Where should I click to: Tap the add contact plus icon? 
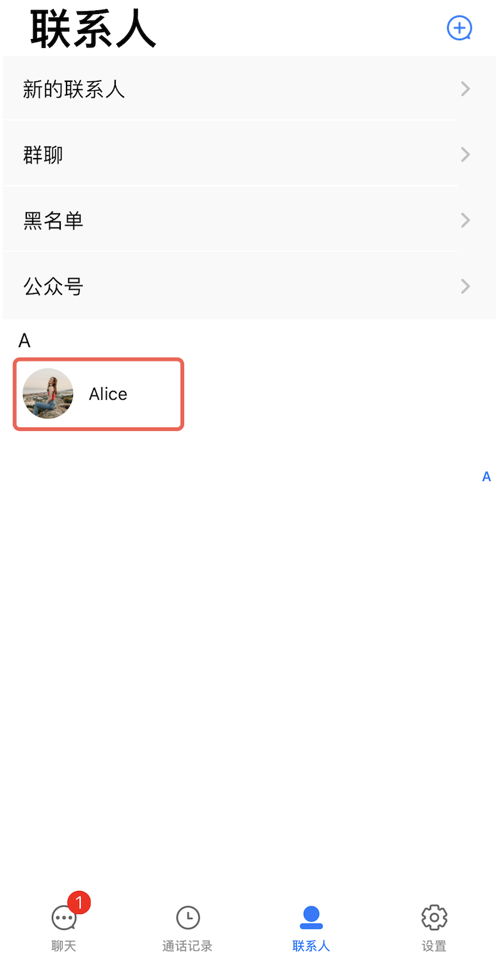point(459,28)
